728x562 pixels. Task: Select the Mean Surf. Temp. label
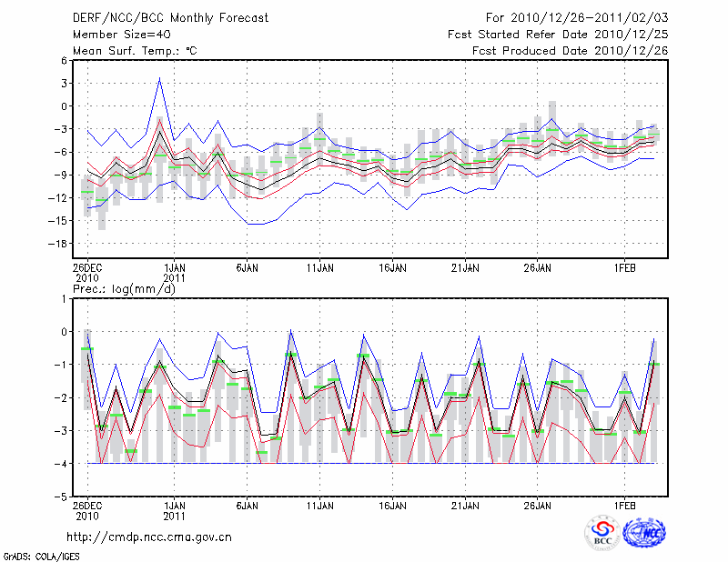click(x=135, y=50)
